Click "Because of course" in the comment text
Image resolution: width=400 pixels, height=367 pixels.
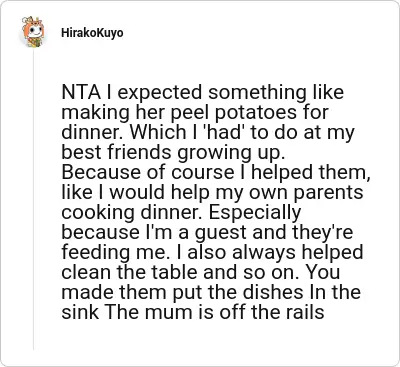pyautogui.click(x=148, y=172)
